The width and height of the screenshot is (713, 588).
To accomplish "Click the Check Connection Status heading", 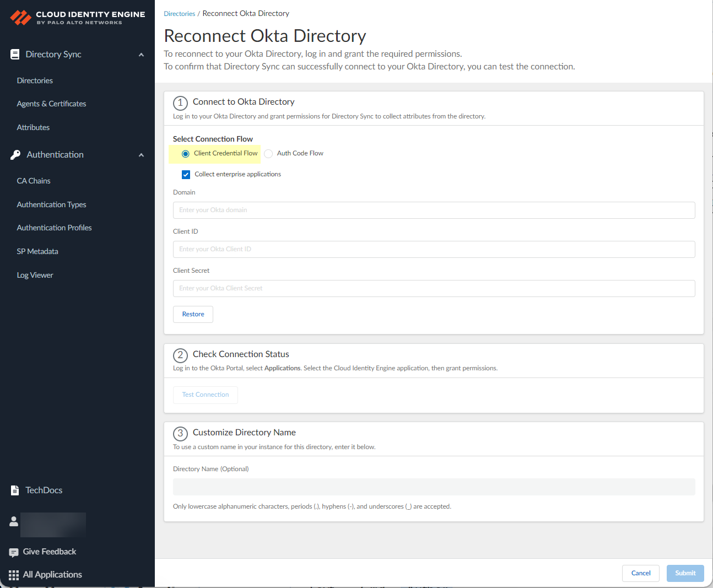I will (x=241, y=354).
